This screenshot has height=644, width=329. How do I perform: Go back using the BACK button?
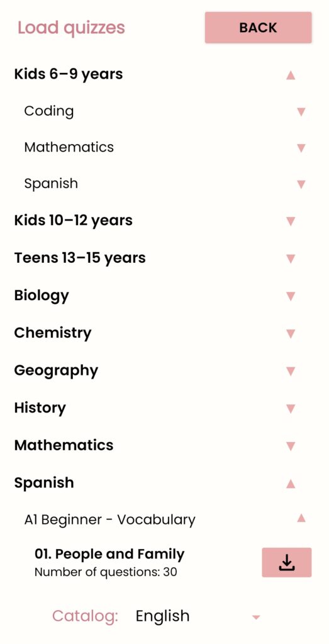coord(258,28)
